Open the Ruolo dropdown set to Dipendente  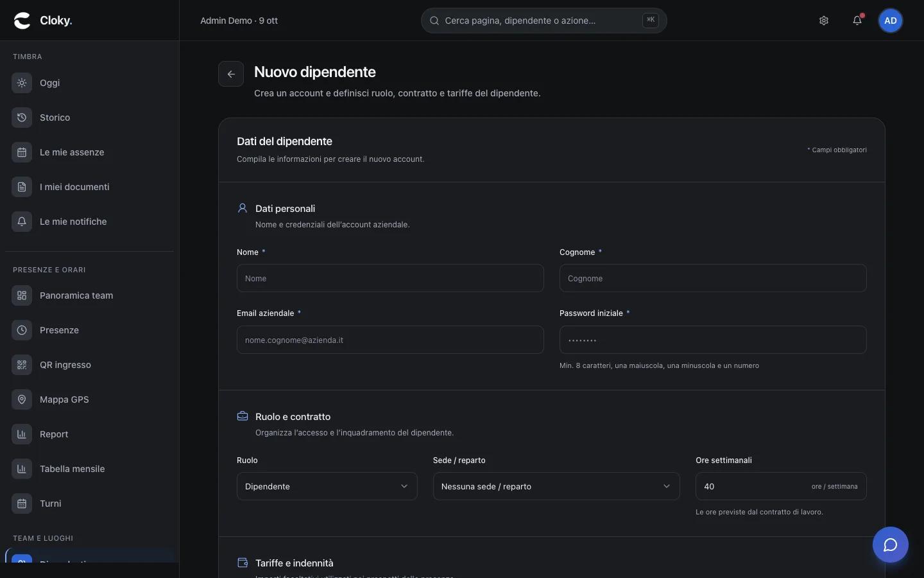pos(327,486)
